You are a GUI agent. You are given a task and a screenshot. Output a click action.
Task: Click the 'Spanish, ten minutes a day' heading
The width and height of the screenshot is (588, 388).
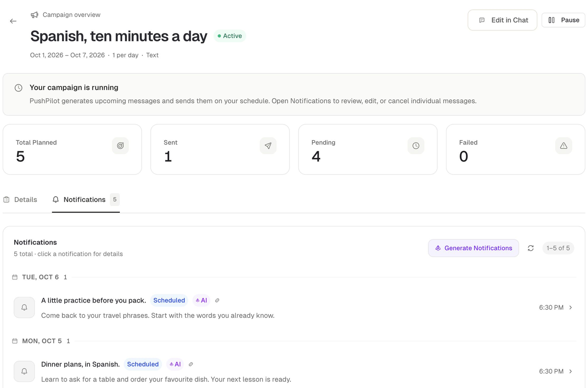pyautogui.click(x=119, y=36)
